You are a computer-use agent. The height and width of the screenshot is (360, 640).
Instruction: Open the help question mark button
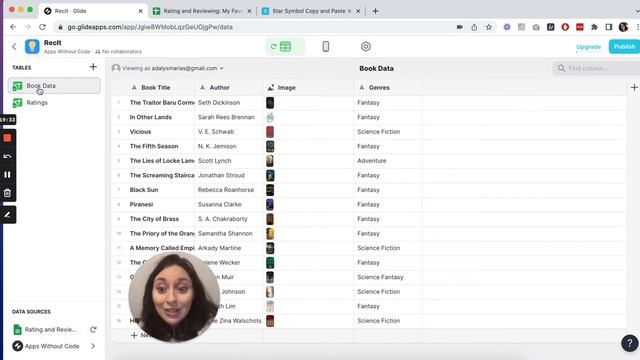tap(630, 343)
